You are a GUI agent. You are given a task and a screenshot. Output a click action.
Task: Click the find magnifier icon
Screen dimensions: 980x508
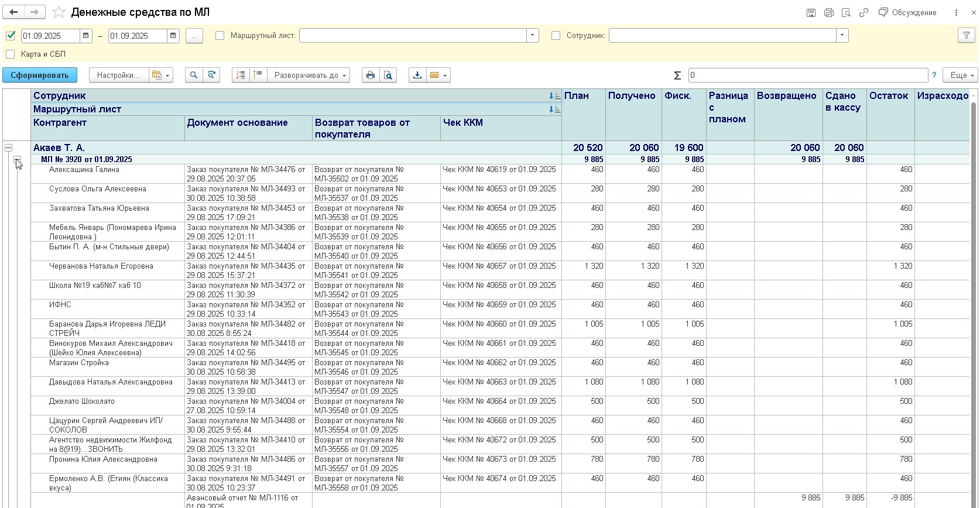(x=194, y=75)
